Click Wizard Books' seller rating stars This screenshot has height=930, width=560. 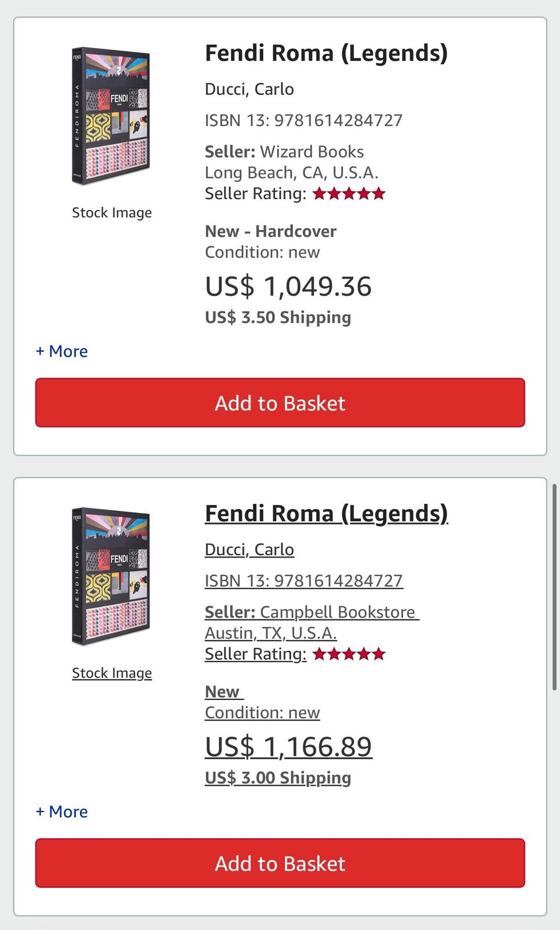pyautogui.click(x=349, y=194)
